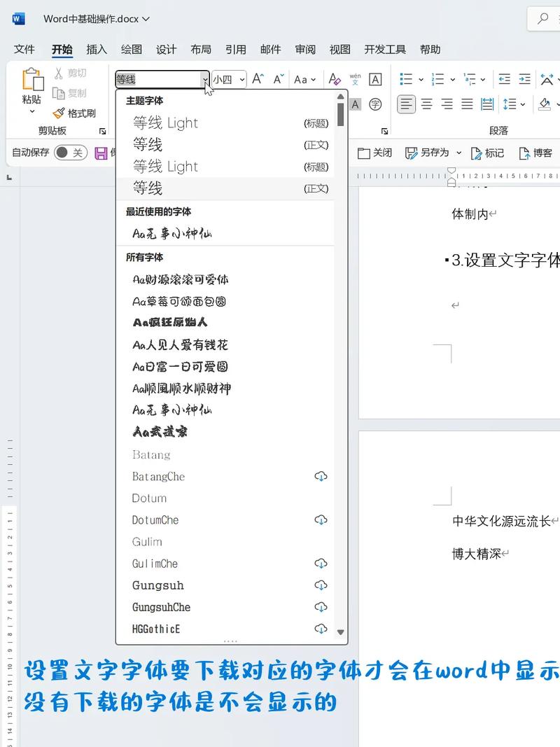Open the font size 小四 dropdown
560x747 pixels.
[x=241, y=79]
